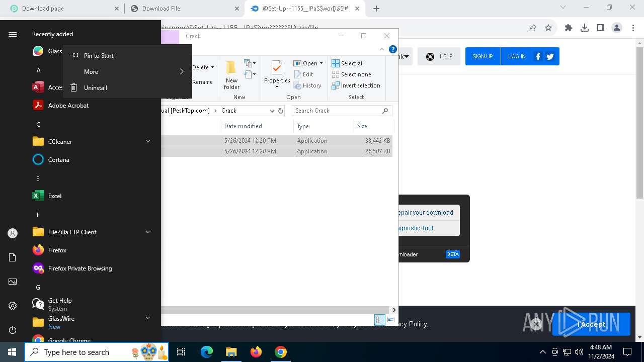
Task: Click the LOG IN button
Action: click(x=517, y=56)
